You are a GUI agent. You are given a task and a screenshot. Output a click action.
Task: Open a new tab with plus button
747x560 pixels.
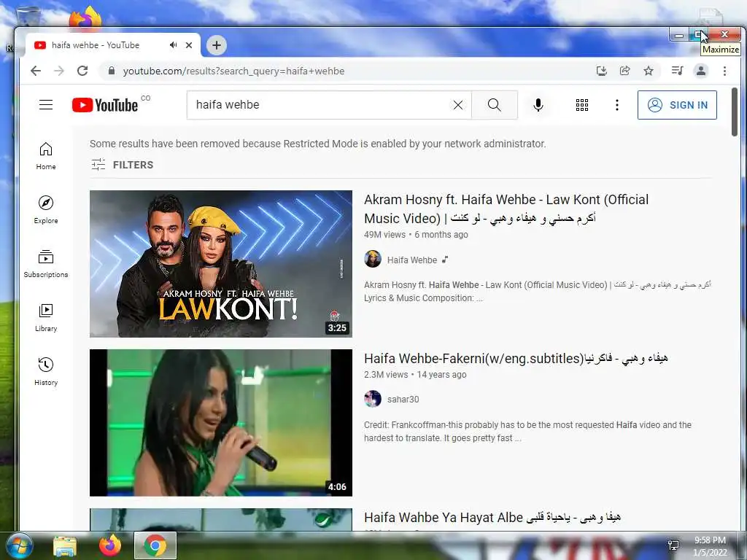[x=216, y=45]
